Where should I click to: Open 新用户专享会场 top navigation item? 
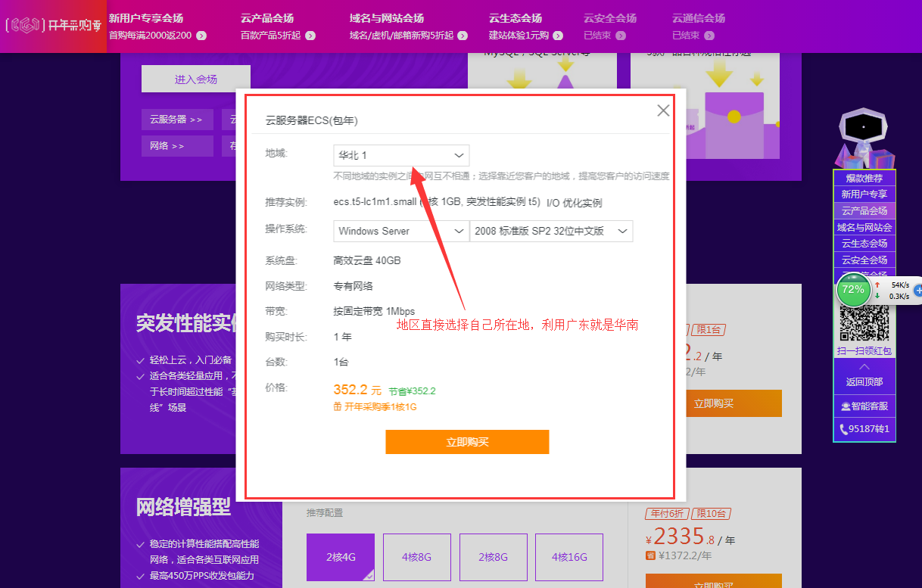pos(146,18)
